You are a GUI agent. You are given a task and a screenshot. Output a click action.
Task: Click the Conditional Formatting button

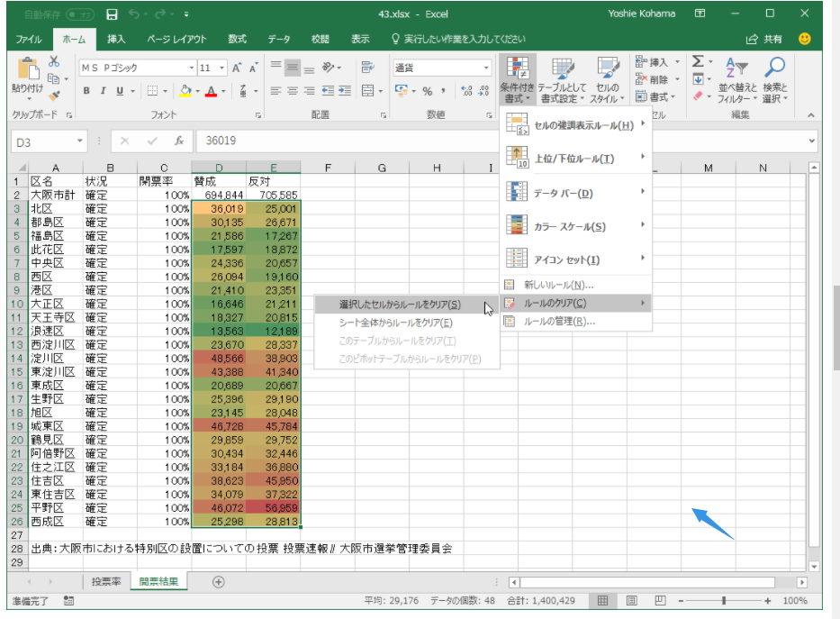[517, 79]
